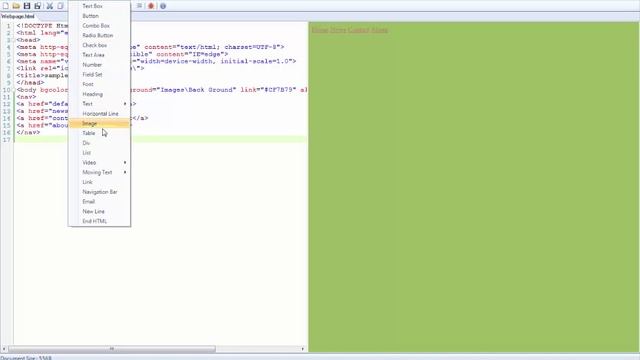This screenshot has height=360, width=640.
Task: Choose End HTML menu item
Action: pyautogui.click(x=100, y=222)
